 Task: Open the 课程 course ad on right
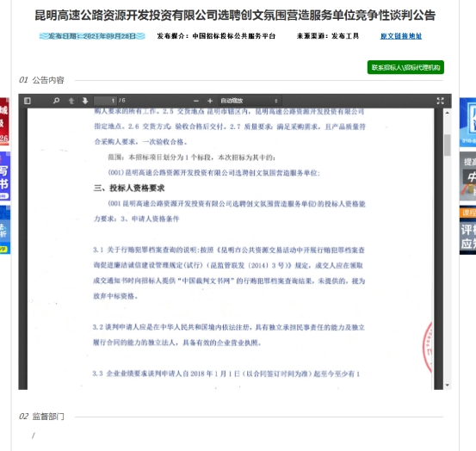pos(467,230)
